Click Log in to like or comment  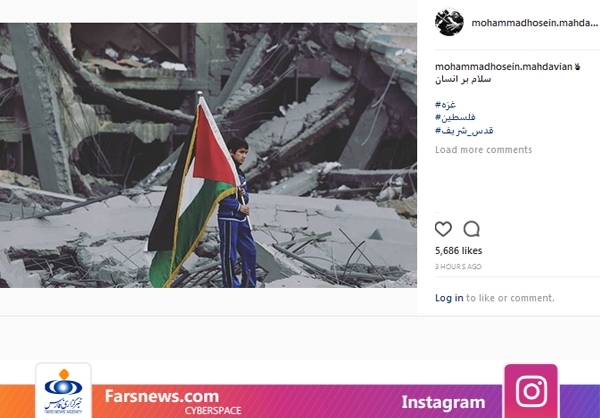tap(449, 298)
